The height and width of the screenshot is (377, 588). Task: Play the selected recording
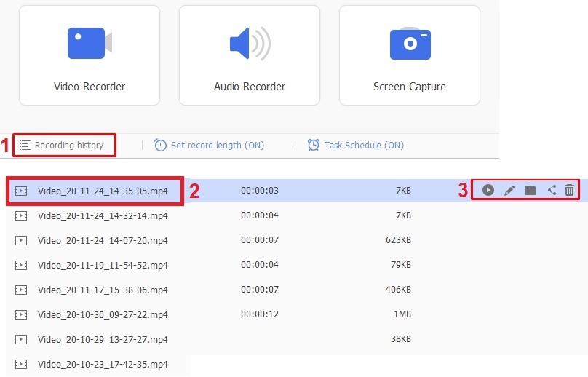click(x=488, y=190)
